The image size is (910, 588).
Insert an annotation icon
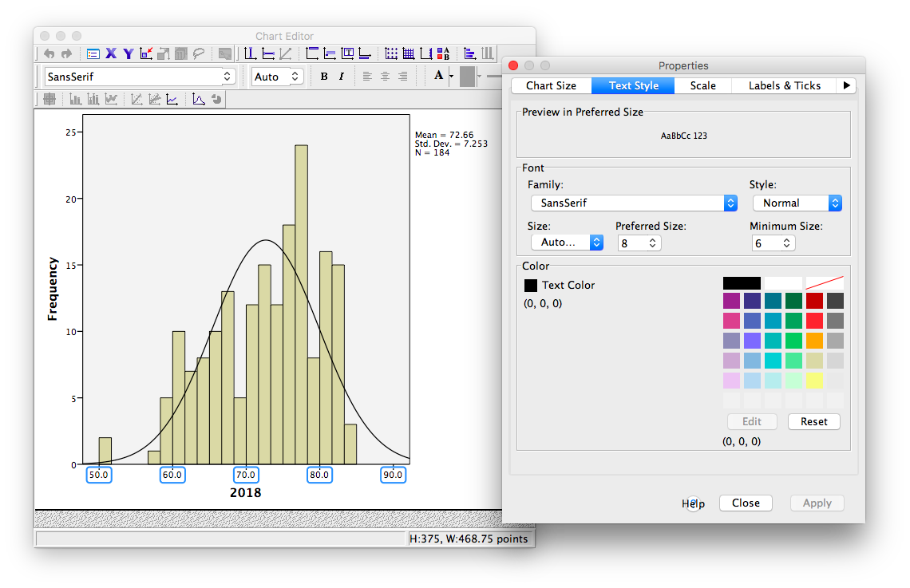pyautogui.click(x=330, y=54)
